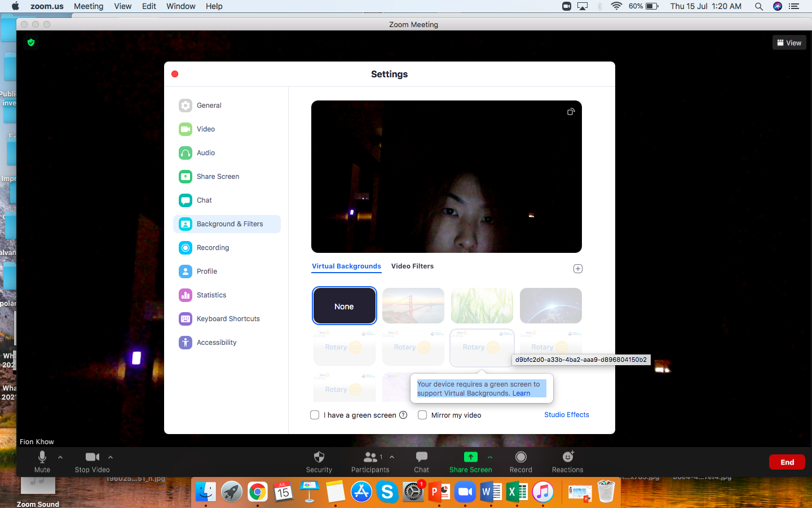Open Microsoft Excel from the Dock
The height and width of the screenshot is (508, 812).
coord(517,492)
